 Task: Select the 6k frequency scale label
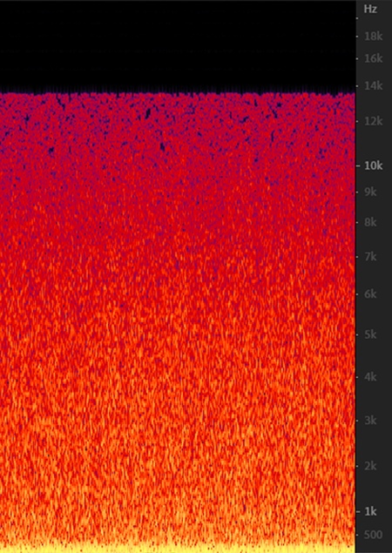pos(372,293)
